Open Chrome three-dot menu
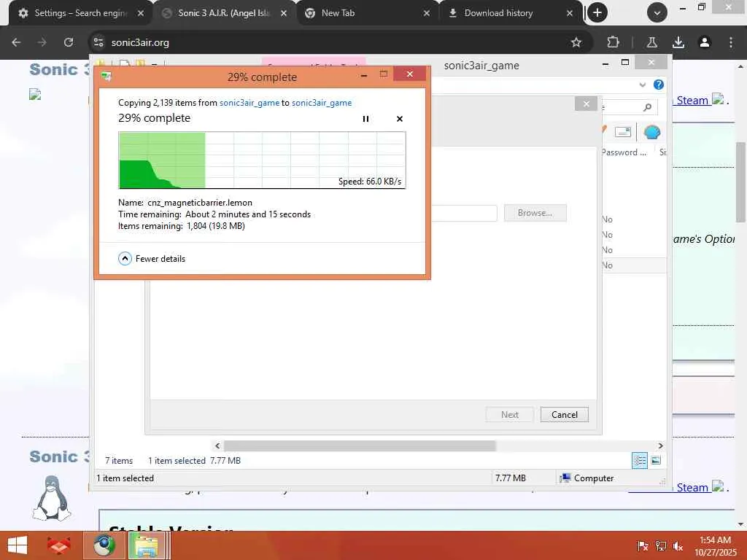Image resolution: width=747 pixels, height=560 pixels. (x=730, y=42)
